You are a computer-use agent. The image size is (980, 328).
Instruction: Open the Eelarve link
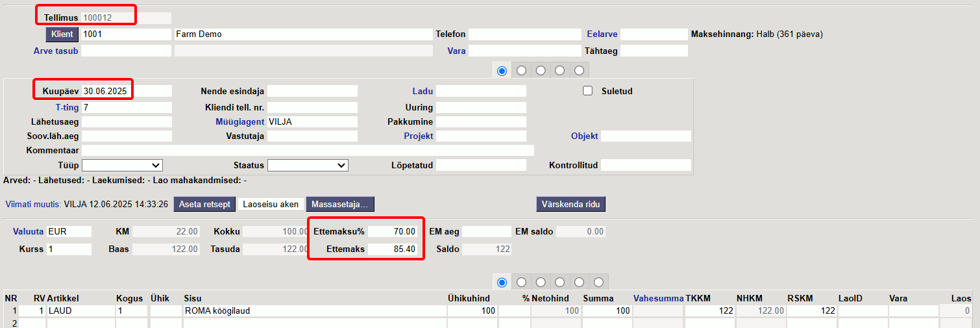point(602,34)
